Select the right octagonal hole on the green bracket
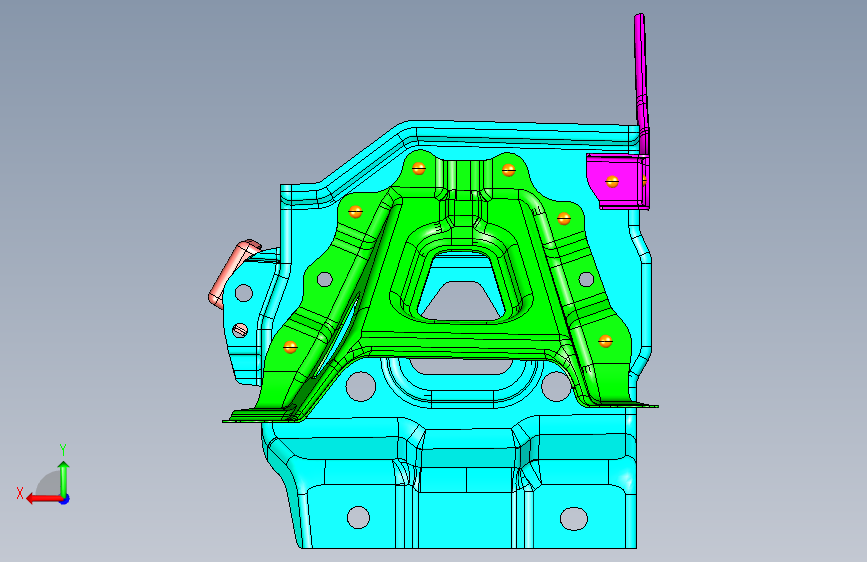 click(586, 279)
